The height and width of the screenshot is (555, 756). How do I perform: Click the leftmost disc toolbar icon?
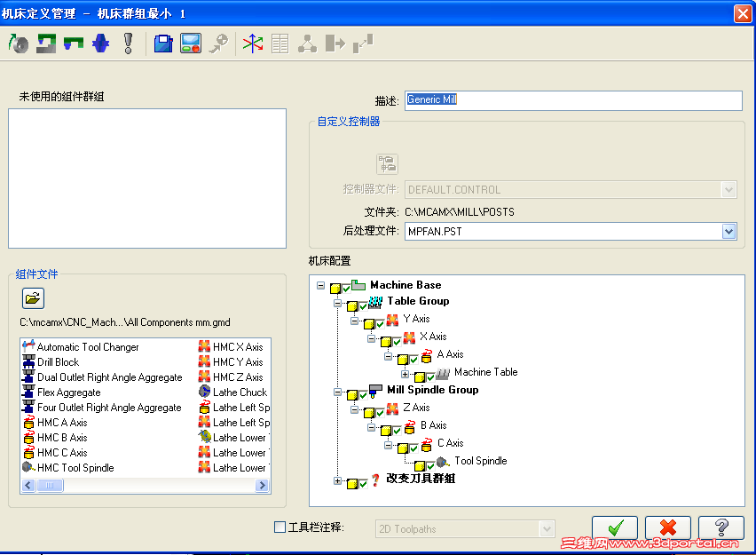point(19,43)
